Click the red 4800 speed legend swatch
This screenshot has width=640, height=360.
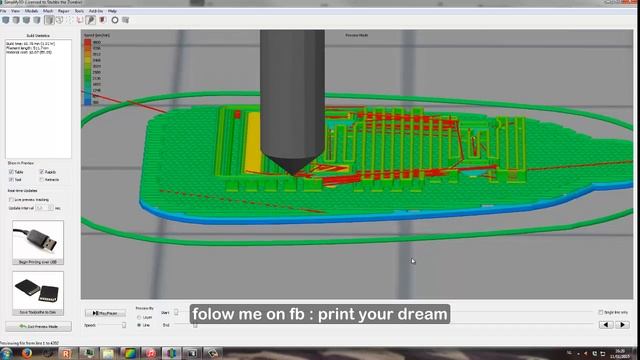[x=88, y=42]
